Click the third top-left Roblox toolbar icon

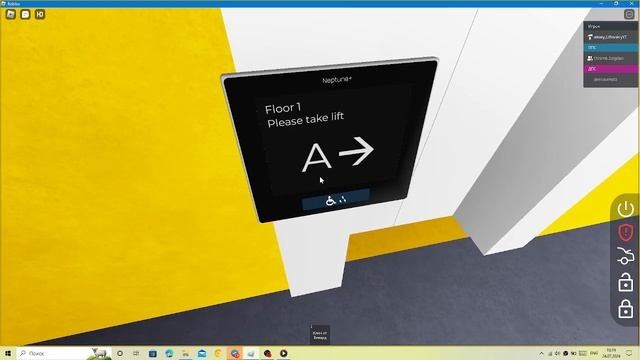(x=40, y=15)
